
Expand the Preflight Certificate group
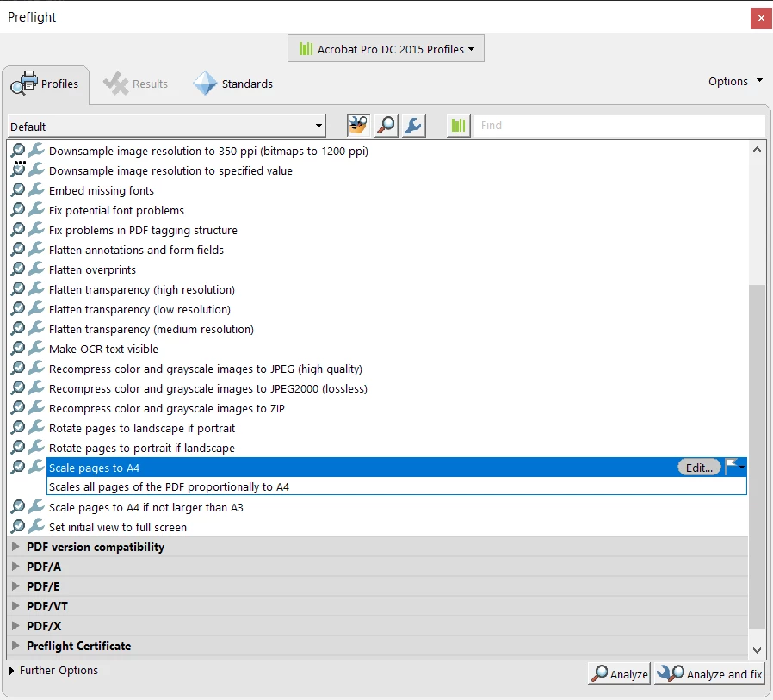pyautogui.click(x=15, y=645)
